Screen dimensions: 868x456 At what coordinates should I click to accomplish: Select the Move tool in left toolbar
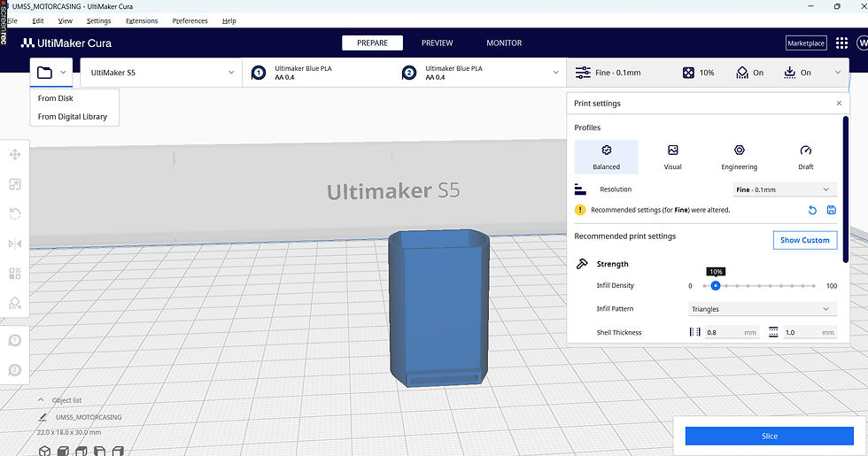15,154
